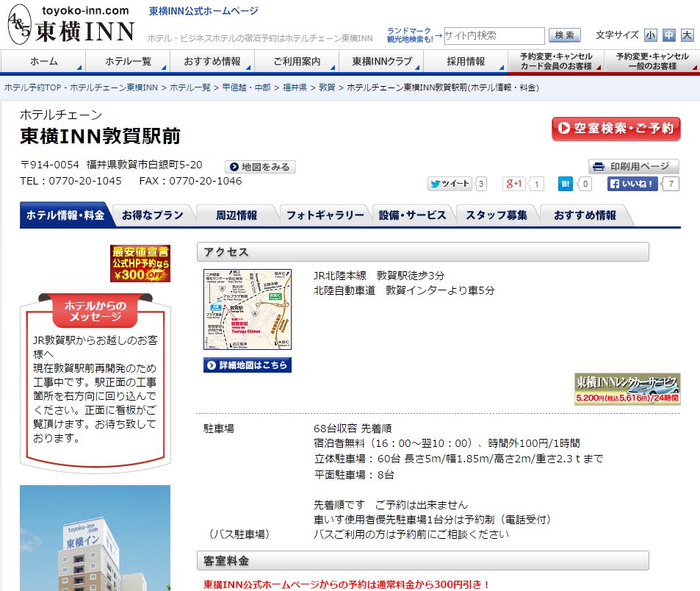Click the 68台収容 先着順 parking text
Viewport: 700px width, 591px height.
[x=353, y=429]
